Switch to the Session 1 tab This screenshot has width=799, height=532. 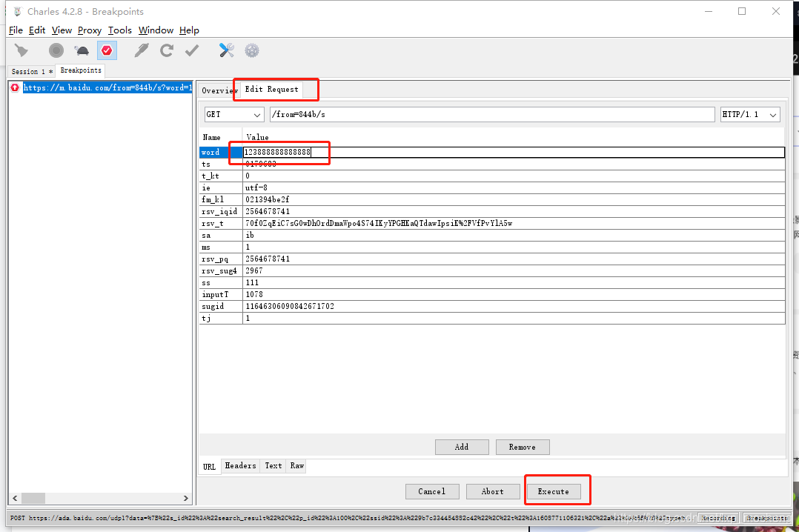tap(32, 71)
